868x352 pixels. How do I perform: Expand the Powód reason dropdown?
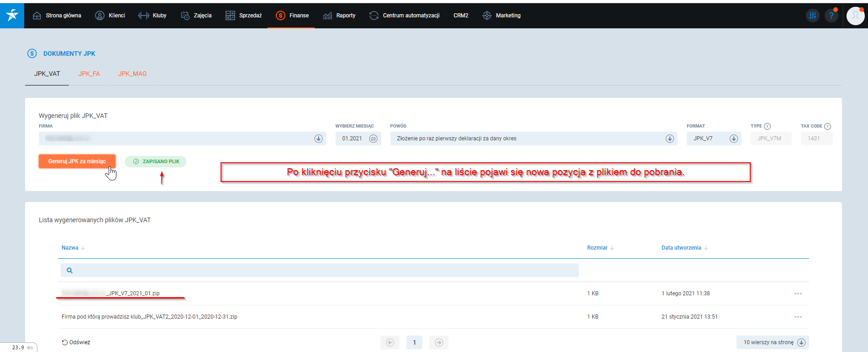pyautogui.click(x=670, y=139)
